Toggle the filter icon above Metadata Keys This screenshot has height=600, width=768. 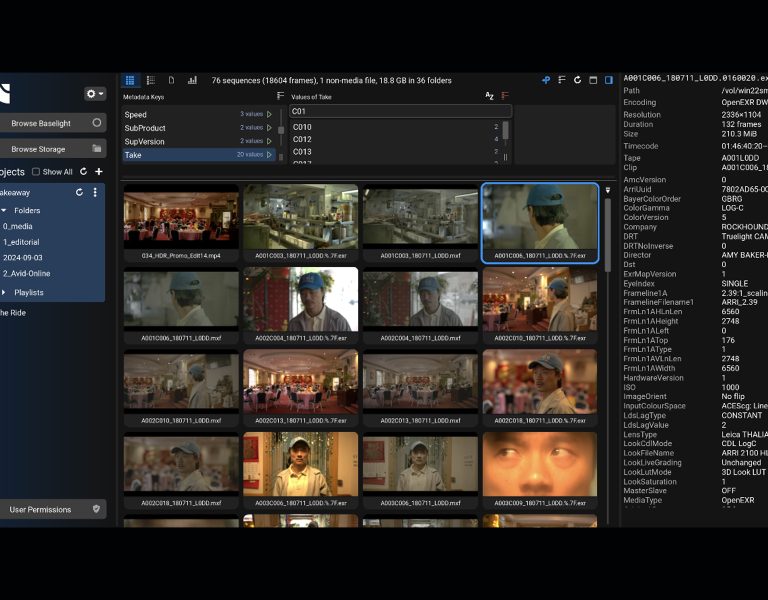280,96
